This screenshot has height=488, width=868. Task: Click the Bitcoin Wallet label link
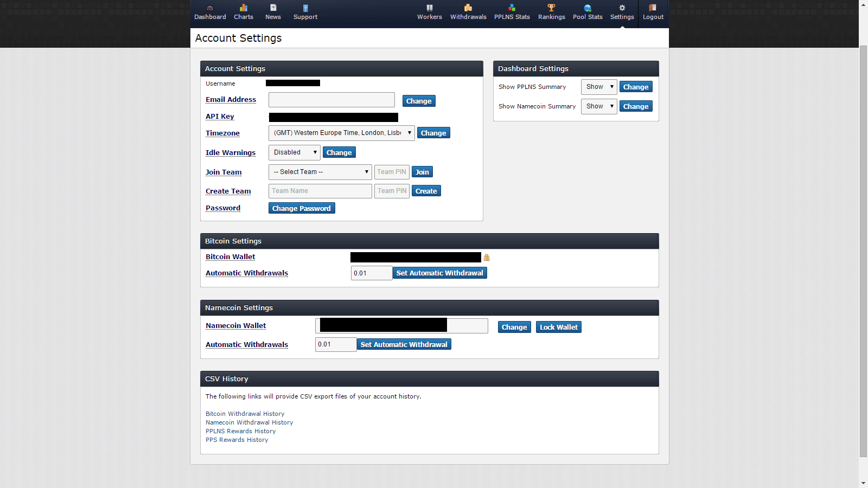[x=230, y=257]
